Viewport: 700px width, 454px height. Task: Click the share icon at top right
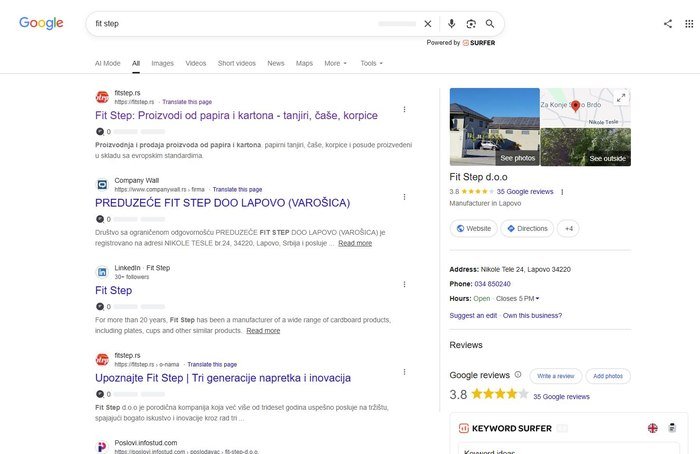(668, 24)
